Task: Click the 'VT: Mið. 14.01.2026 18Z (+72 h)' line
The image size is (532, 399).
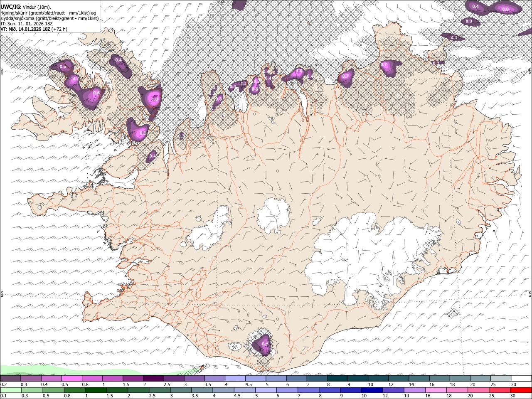Action: tap(34, 29)
